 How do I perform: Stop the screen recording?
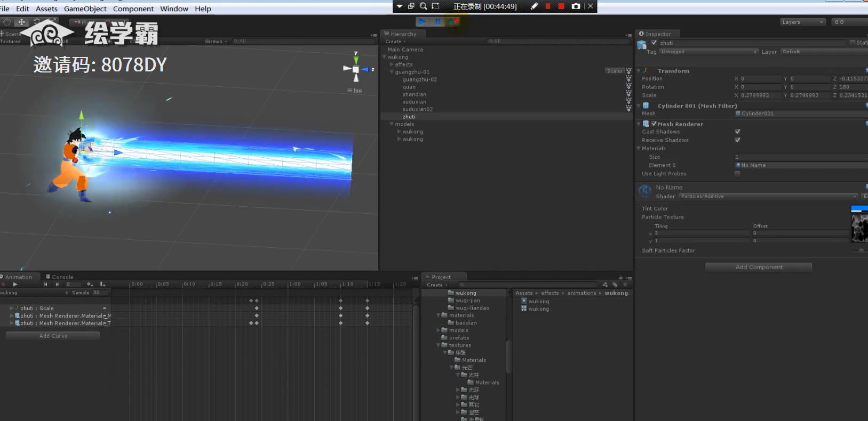pos(561,6)
